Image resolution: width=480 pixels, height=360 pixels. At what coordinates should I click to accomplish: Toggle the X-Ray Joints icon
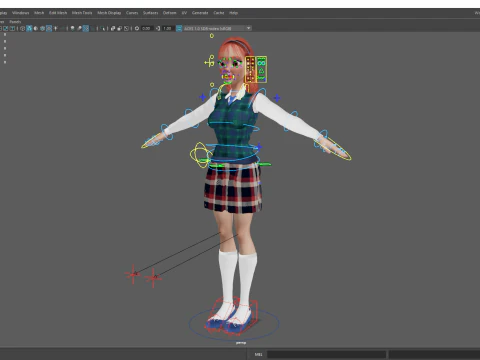pos(126,28)
